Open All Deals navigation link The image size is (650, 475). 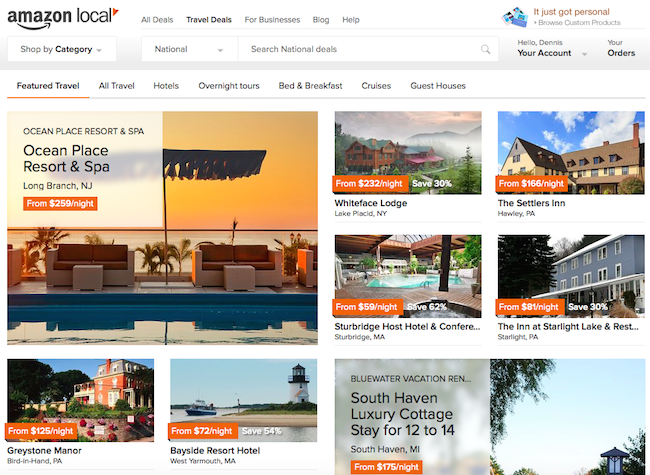point(157,19)
